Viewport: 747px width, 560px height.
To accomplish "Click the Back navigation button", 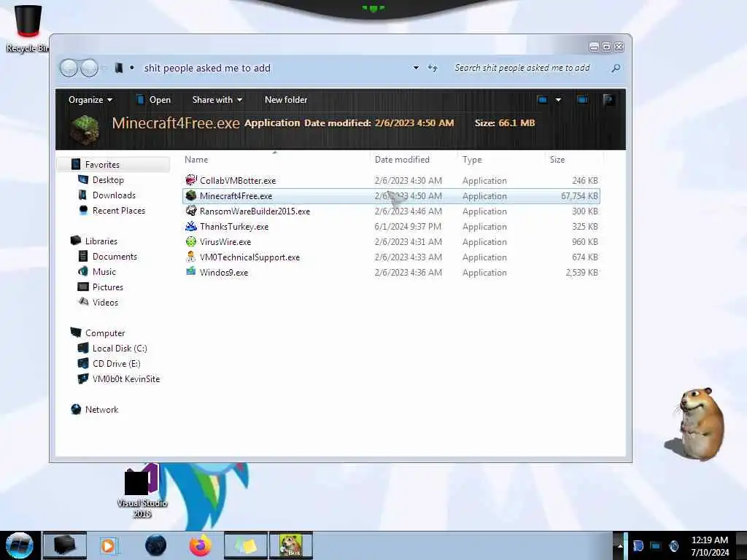I will coord(69,68).
